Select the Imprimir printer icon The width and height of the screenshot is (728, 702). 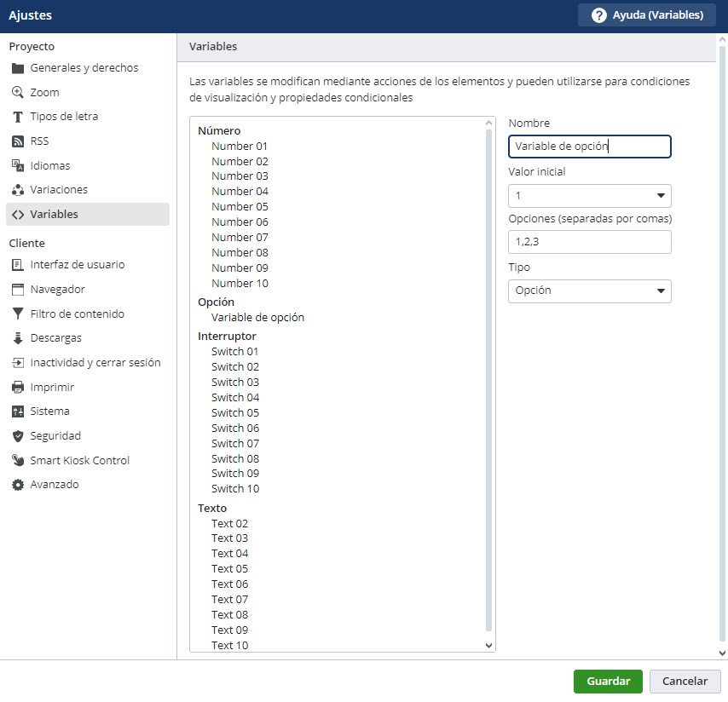pyautogui.click(x=18, y=388)
